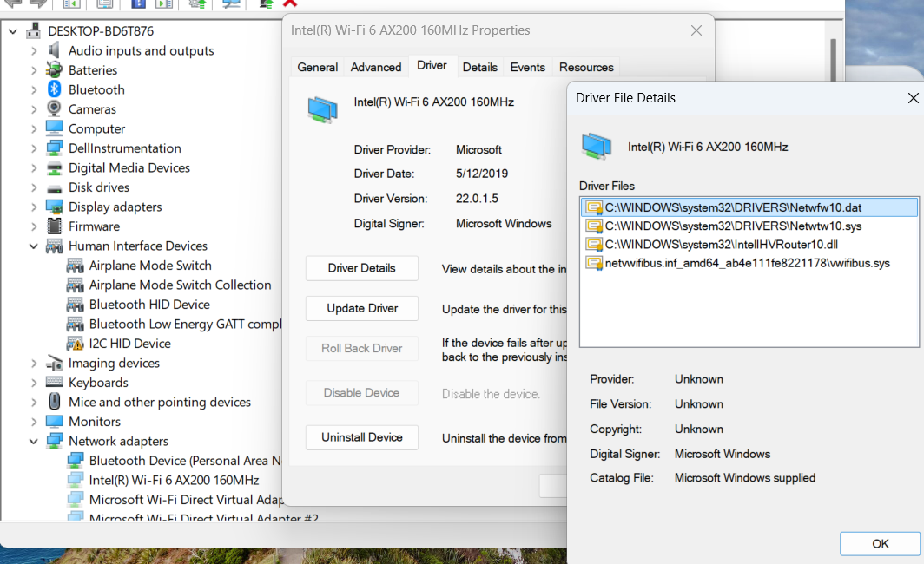The image size is (924, 564).
Task: Open the Events tab
Action: pyautogui.click(x=527, y=67)
